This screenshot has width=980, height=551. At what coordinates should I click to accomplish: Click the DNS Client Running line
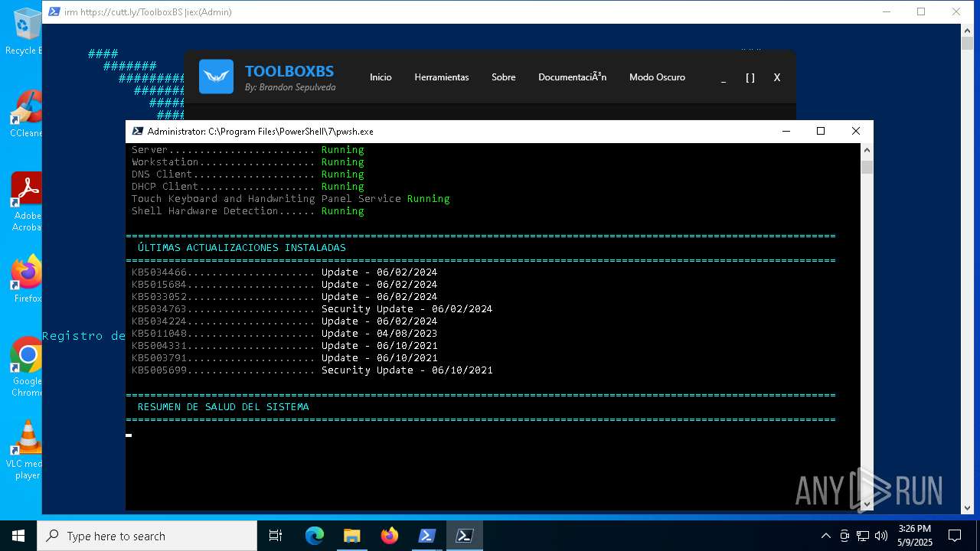248,174
